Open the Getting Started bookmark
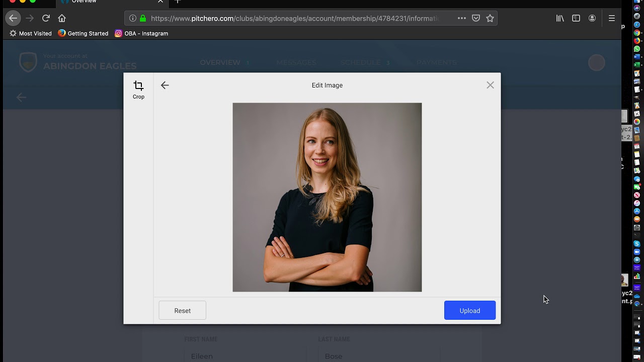 click(x=83, y=33)
